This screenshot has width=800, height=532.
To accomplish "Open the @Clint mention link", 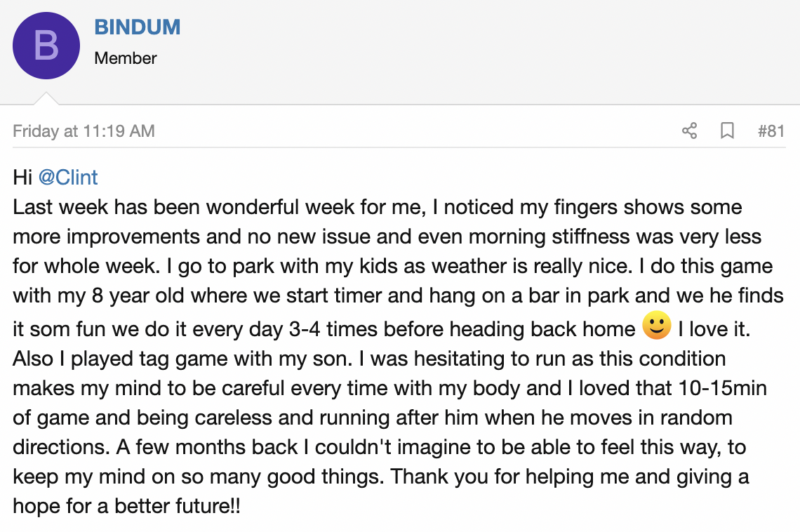I will point(68,178).
